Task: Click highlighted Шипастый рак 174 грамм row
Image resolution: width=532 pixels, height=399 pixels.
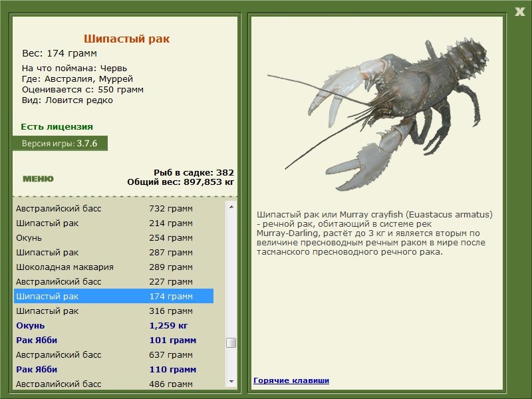Action: click(x=114, y=296)
